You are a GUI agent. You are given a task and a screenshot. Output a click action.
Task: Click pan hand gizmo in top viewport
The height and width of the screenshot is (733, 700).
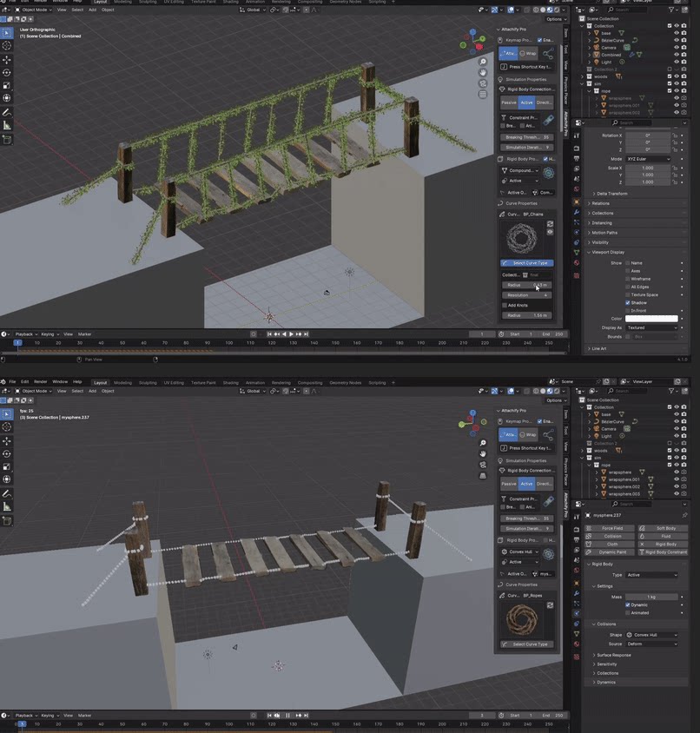(483, 72)
